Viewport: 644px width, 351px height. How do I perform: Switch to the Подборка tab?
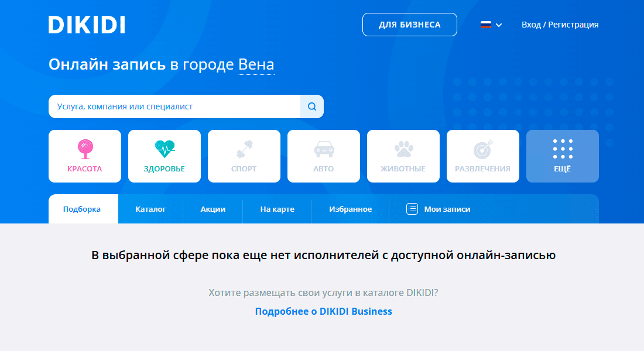(83, 209)
